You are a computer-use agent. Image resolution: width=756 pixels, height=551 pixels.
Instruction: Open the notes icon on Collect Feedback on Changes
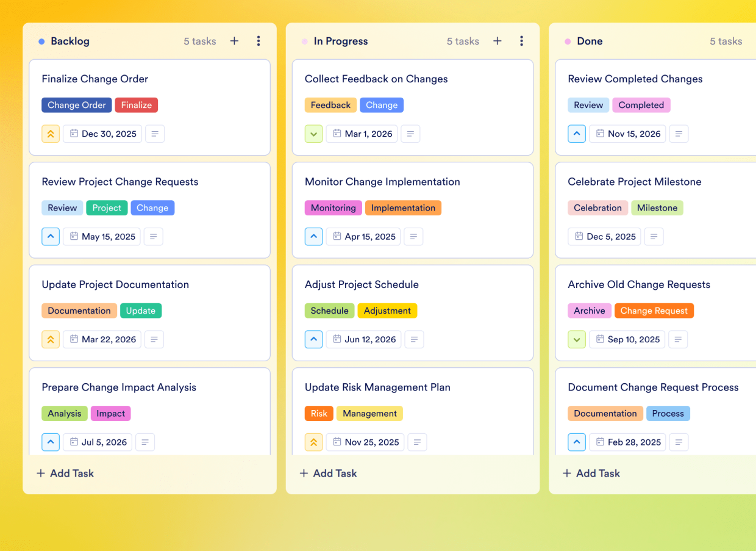coord(410,134)
